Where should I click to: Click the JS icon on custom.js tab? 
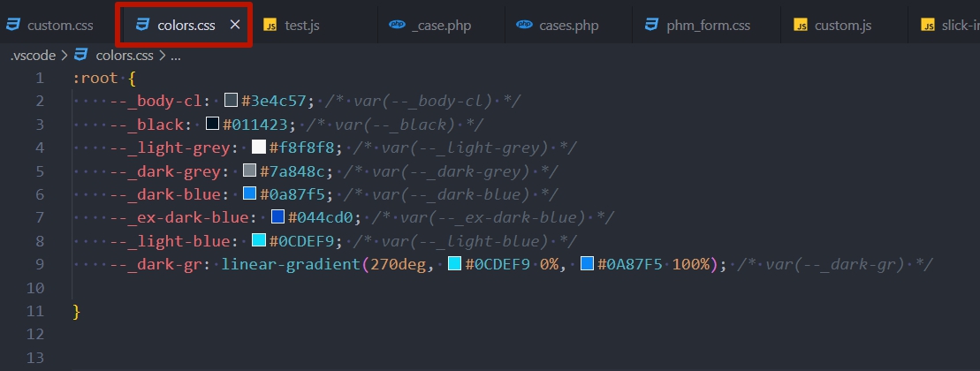pos(801,25)
